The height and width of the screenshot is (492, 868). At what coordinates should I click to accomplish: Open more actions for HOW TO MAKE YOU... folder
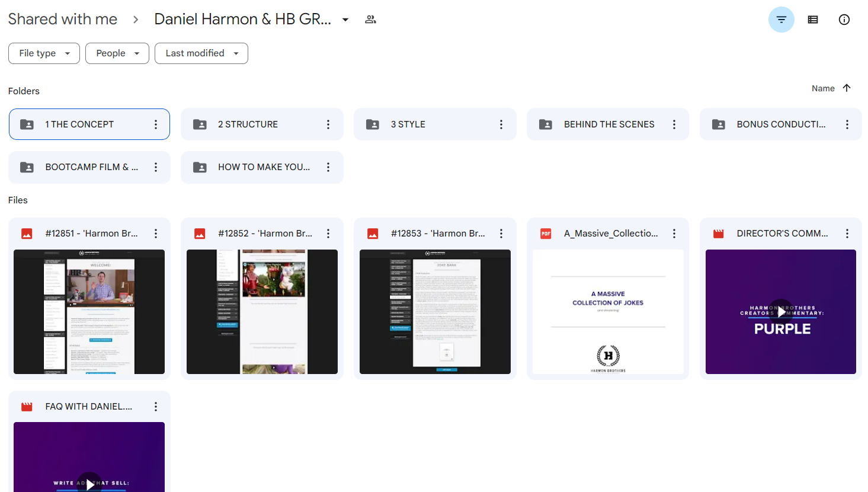(328, 167)
